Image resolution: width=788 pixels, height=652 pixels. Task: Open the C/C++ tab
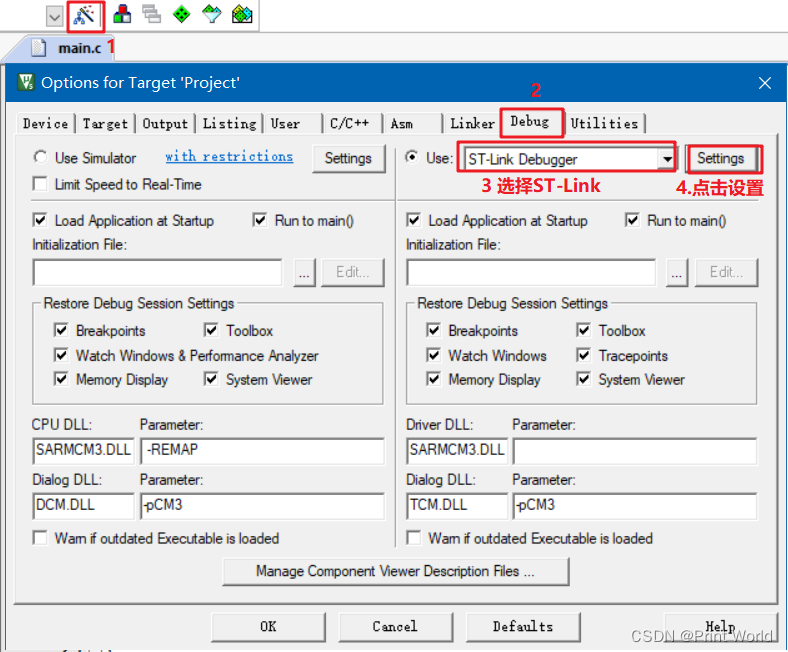[352, 124]
